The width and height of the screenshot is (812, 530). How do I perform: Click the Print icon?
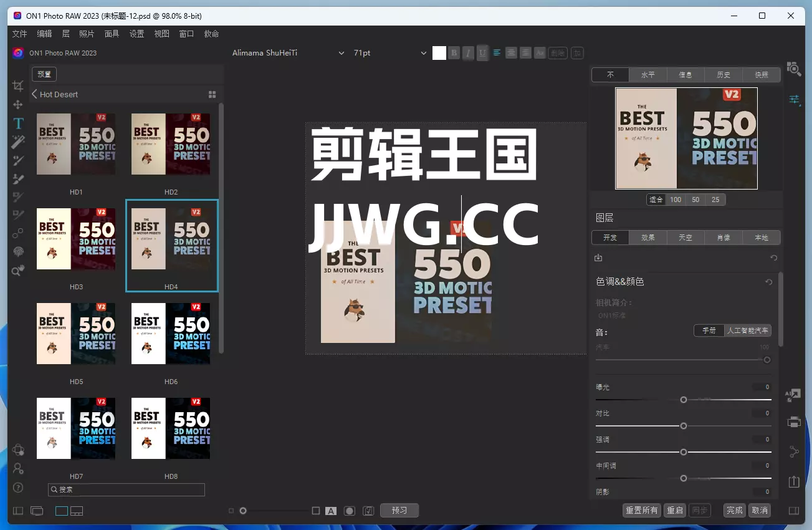[x=794, y=422]
